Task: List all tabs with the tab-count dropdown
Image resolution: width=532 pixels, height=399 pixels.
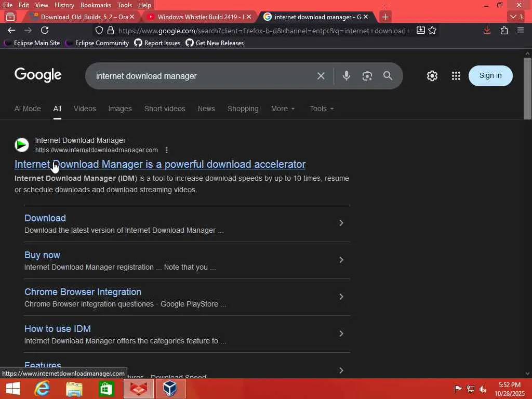Action: pyautogui.click(x=517, y=17)
